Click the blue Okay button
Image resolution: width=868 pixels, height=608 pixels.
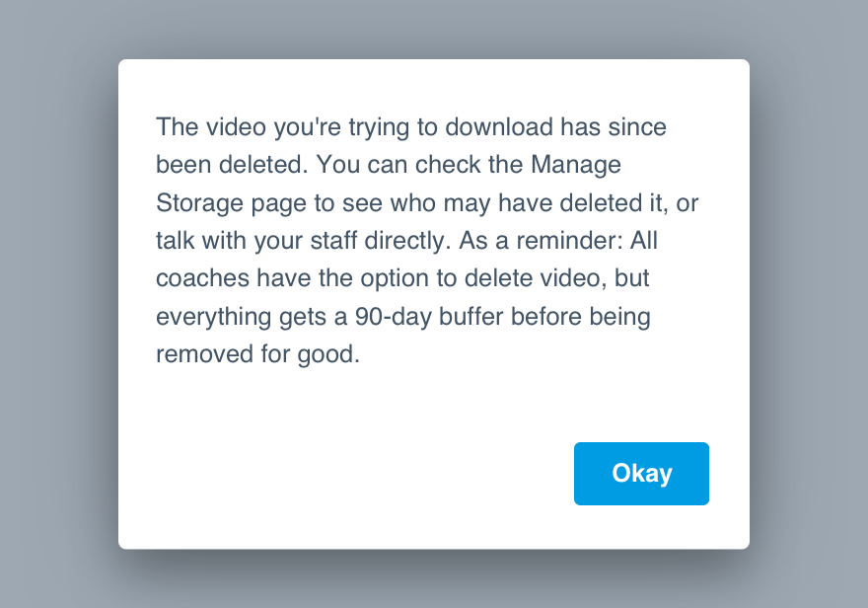point(641,474)
